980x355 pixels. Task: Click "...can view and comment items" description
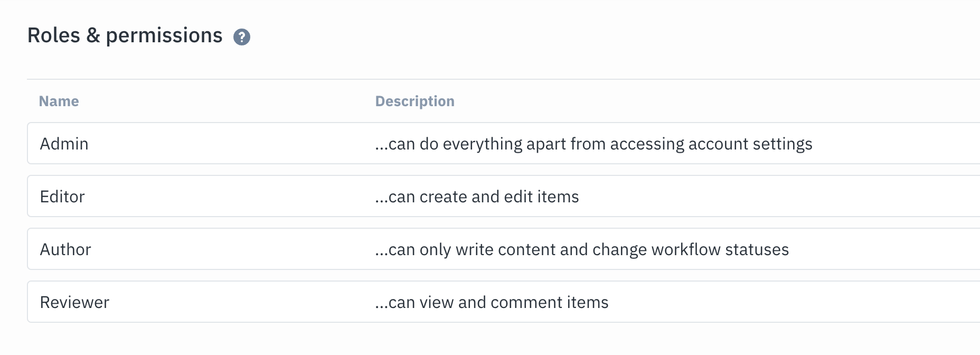pyautogui.click(x=492, y=302)
